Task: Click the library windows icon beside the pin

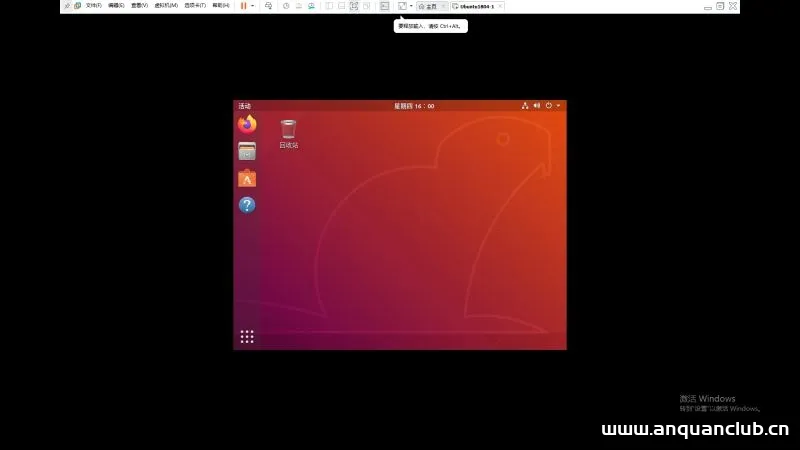Action: coord(77,6)
